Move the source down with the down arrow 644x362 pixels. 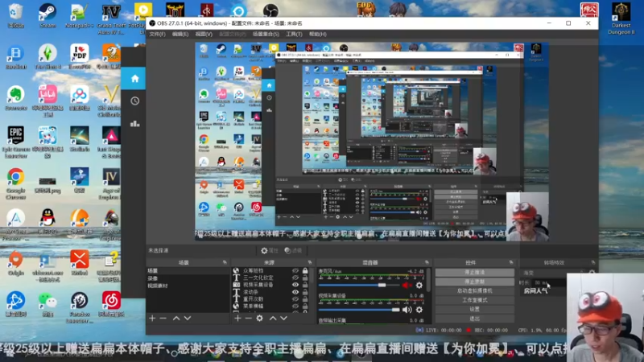pos(284,318)
